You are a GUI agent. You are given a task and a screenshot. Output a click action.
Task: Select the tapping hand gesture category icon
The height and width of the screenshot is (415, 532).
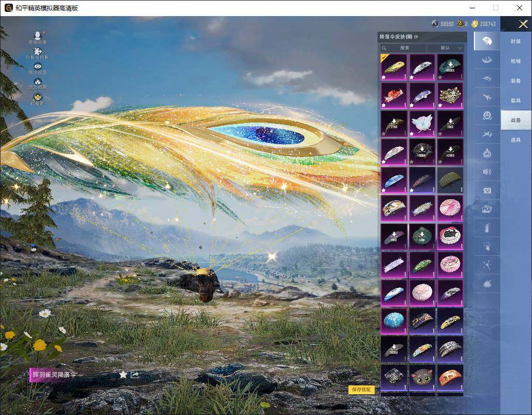(487, 246)
